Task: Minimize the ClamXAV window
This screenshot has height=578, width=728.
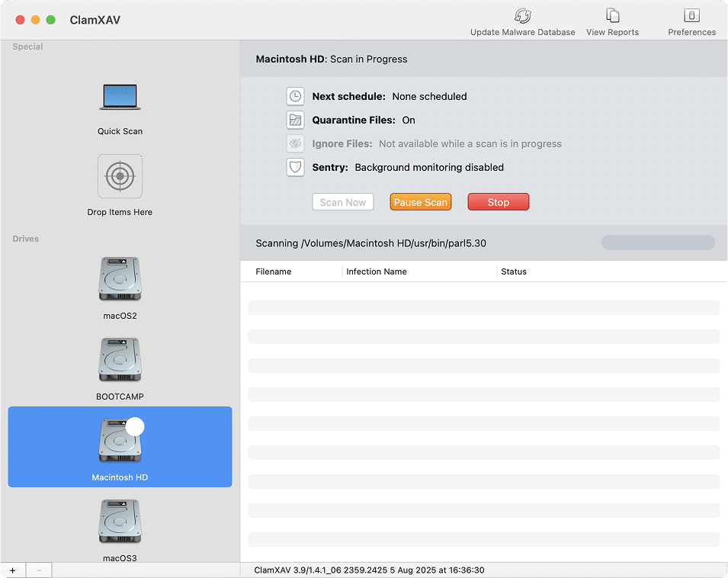Action: point(35,20)
